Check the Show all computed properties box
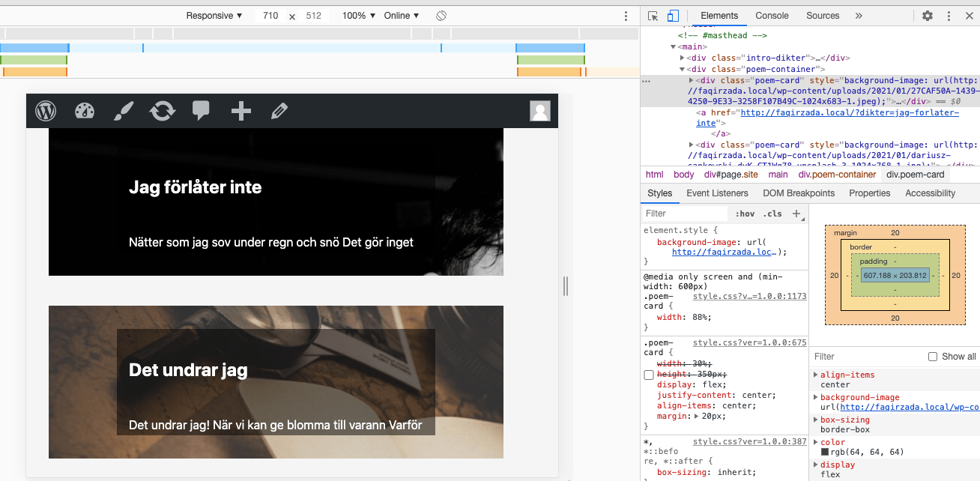 933,357
